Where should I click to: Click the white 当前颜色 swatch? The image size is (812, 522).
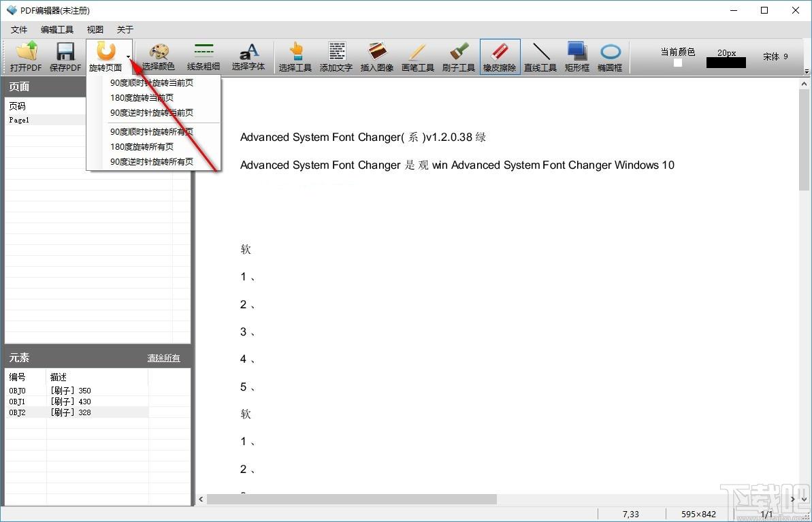pos(678,63)
